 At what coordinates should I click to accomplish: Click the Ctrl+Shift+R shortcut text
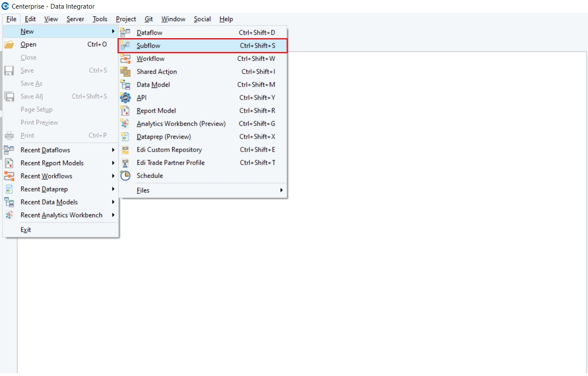point(257,110)
